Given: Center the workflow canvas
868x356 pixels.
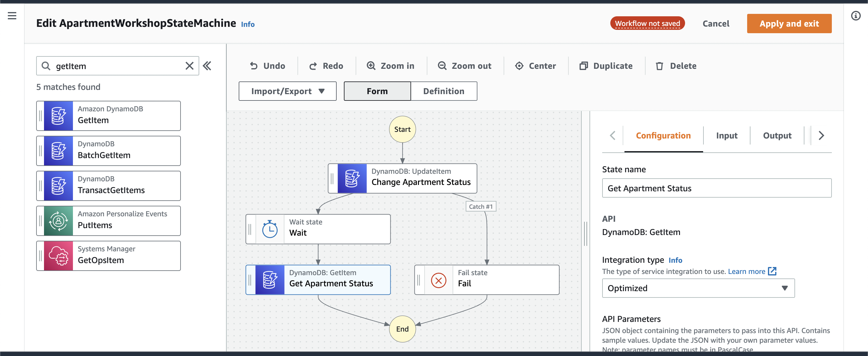Looking at the screenshot, I should (536, 66).
